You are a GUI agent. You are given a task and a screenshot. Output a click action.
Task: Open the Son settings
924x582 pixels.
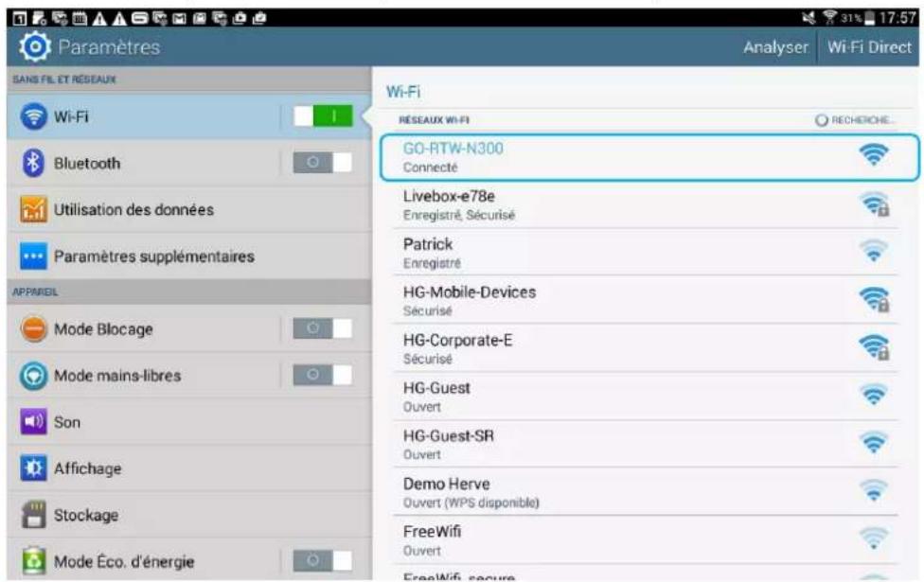tap(189, 422)
